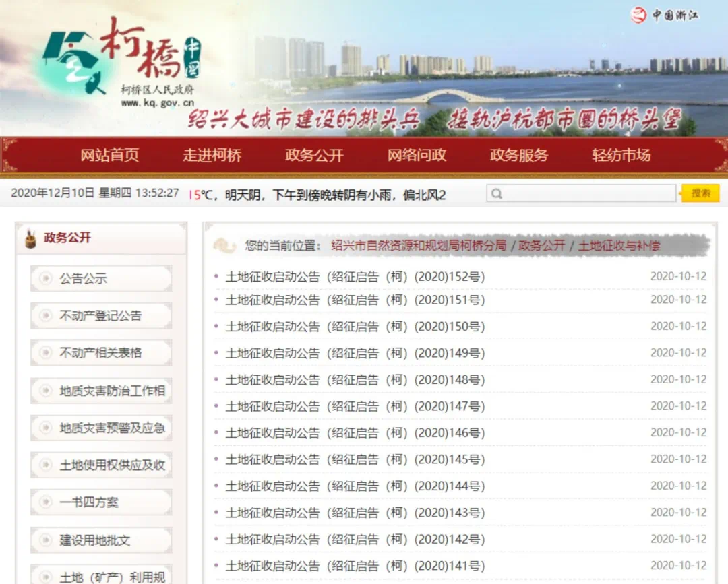Click the bullet icon beside 一书四方案

pyautogui.click(x=46, y=502)
